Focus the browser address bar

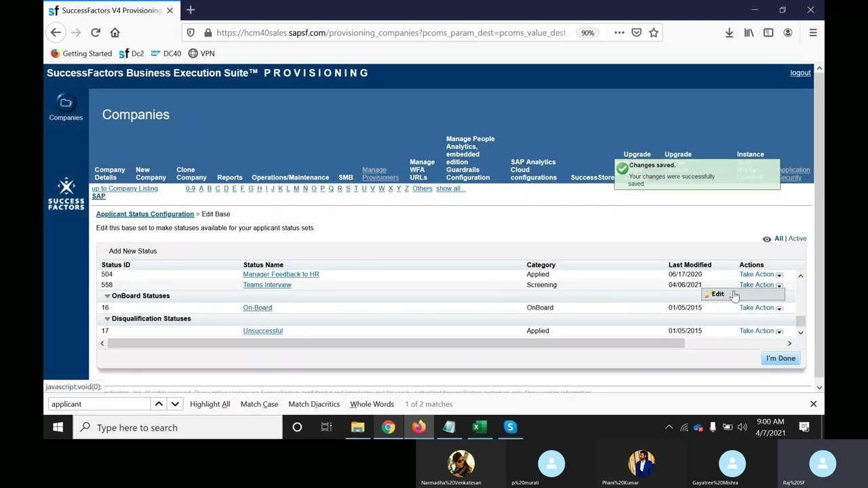[390, 33]
